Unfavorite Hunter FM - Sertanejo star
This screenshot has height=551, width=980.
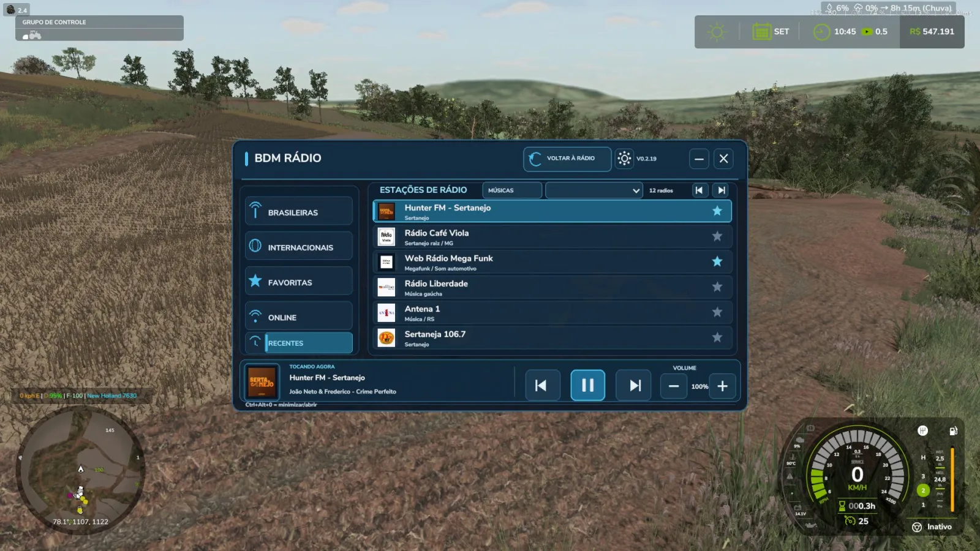pyautogui.click(x=717, y=211)
